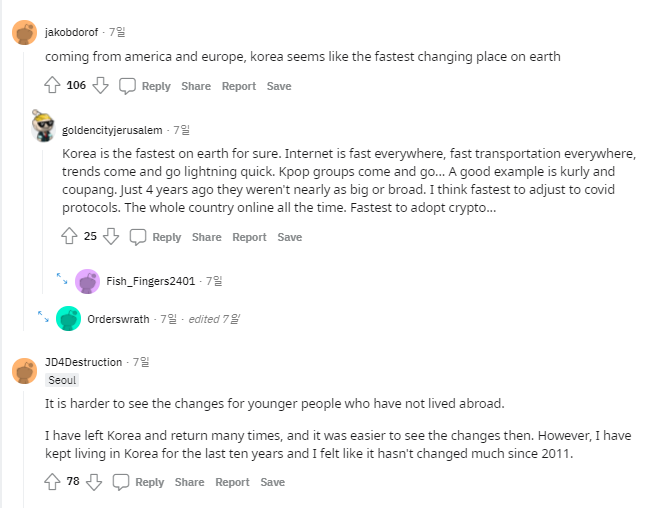
Task: Downvote jakobdorof's comment with 106 points
Action: click(x=101, y=85)
